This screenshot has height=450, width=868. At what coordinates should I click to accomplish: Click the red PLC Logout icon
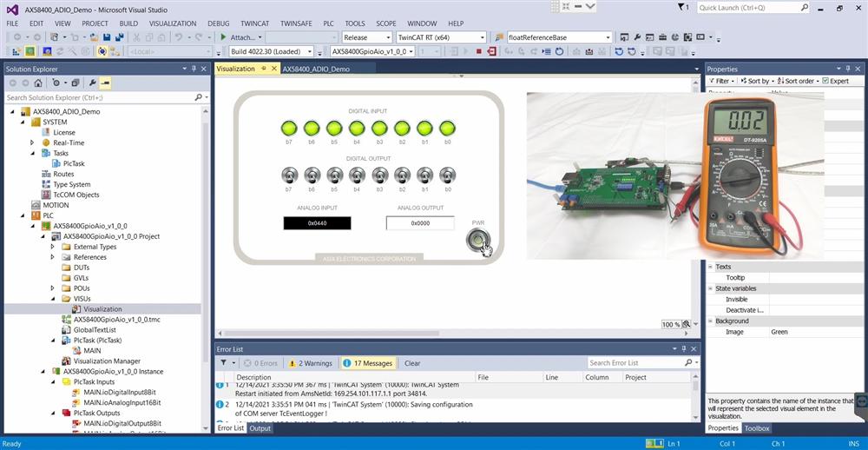[x=492, y=51]
